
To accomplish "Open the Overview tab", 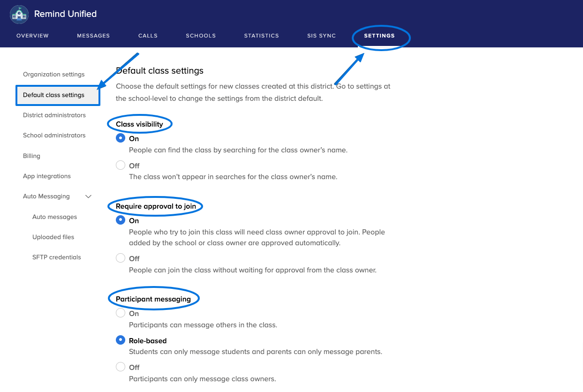I will [32, 36].
